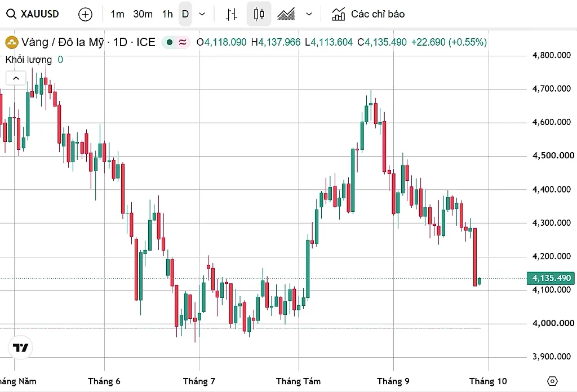577x392 pixels.
Task: Open the TradingView logo link
Action: 20,347
